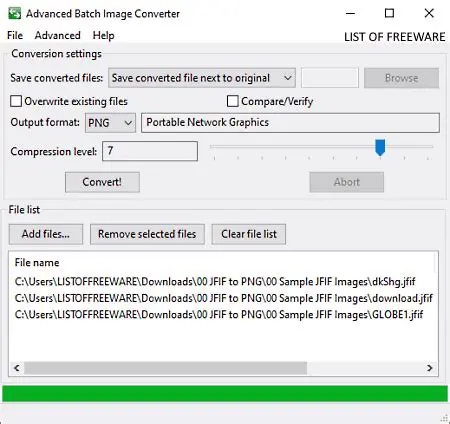This screenshot has height=424, width=450.
Task: Click the file list horizontal scrollbar thumb
Action: pyautogui.click(x=165, y=368)
